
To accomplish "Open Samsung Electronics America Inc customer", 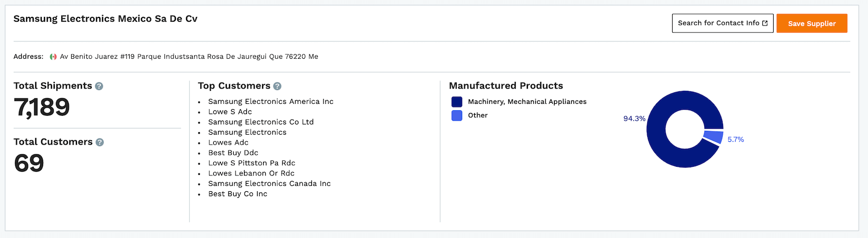I will [271, 102].
